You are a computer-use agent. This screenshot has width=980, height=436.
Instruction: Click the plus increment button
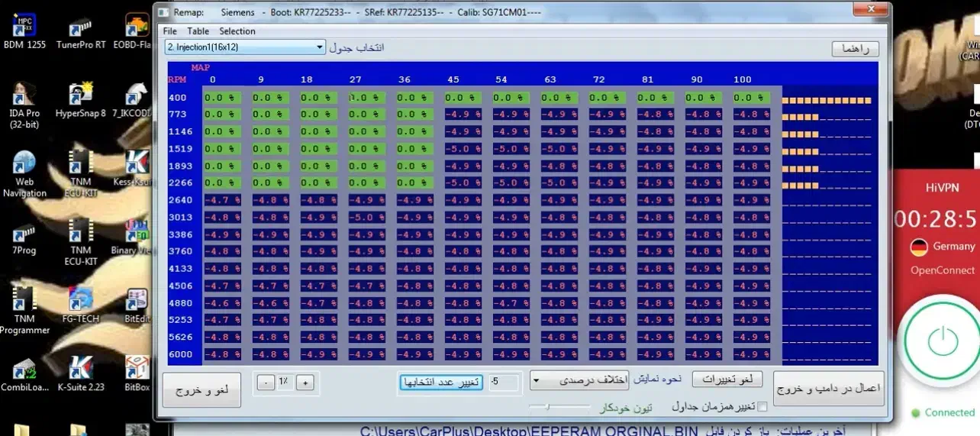click(305, 383)
